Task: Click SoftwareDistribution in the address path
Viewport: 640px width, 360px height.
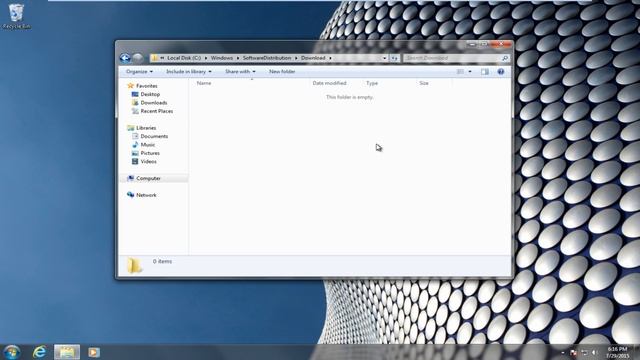Action: point(267,58)
